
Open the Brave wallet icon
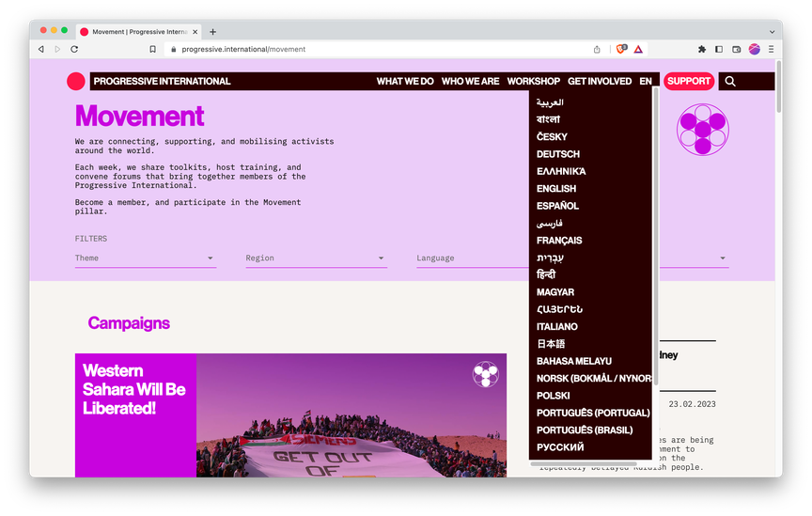737,49
